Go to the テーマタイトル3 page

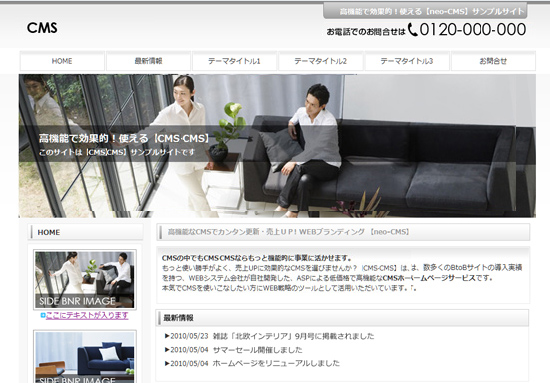(x=407, y=61)
